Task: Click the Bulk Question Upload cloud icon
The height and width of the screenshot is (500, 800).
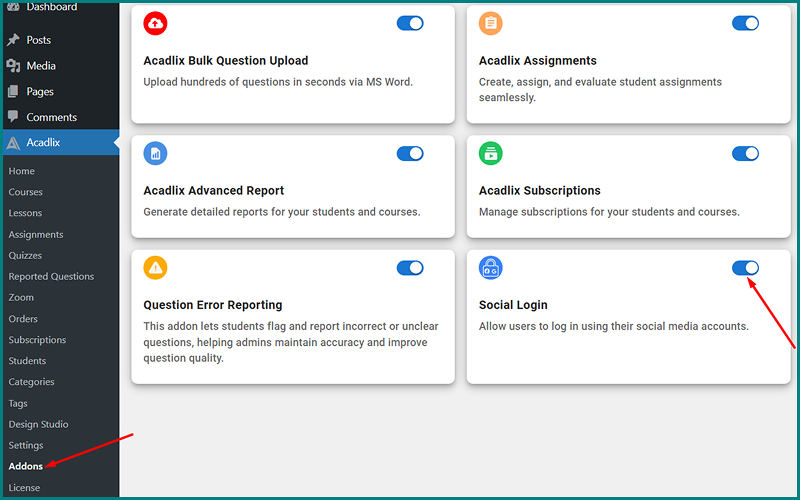Action: [x=155, y=23]
